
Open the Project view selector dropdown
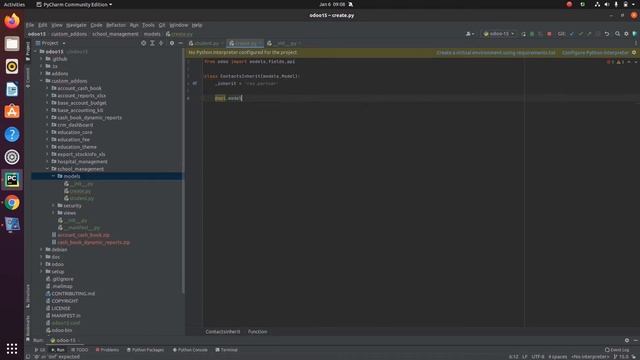pos(51,43)
